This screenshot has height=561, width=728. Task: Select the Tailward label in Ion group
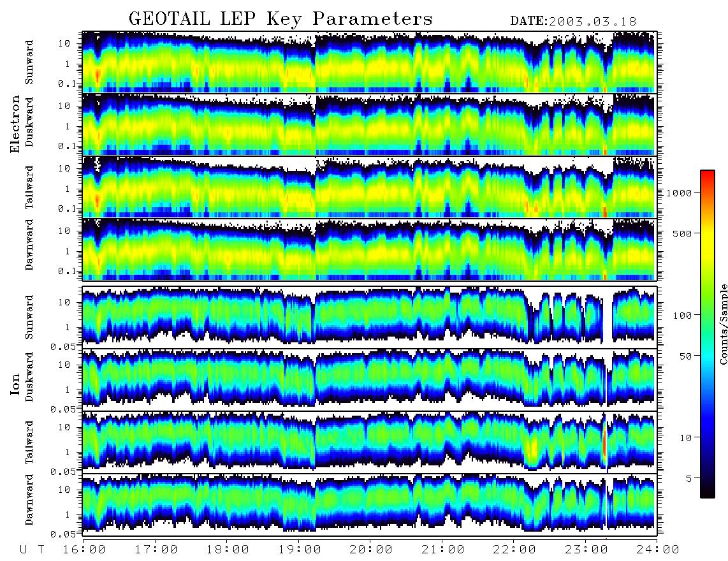pos(29,442)
